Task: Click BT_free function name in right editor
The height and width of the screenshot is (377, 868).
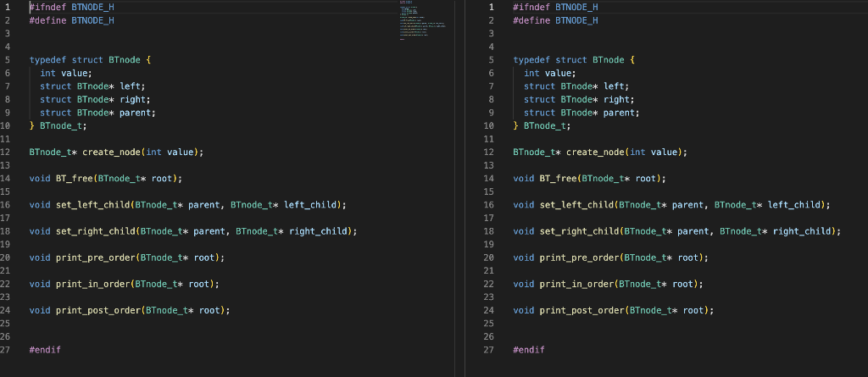Action: click(558, 179)
